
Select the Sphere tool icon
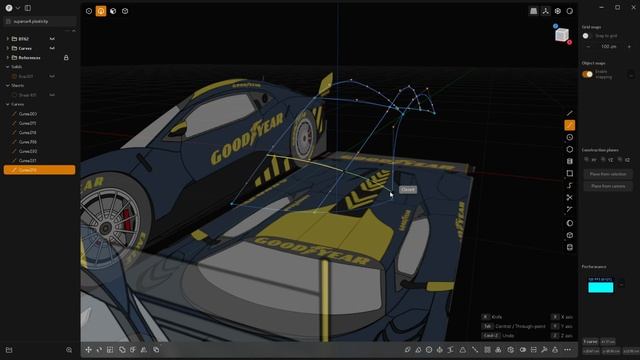570,223
